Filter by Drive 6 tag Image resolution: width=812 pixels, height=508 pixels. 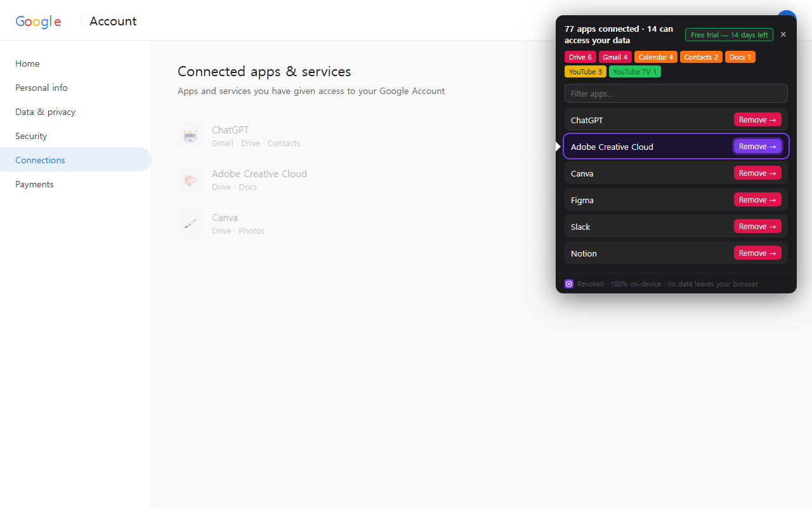click(580, 57)
